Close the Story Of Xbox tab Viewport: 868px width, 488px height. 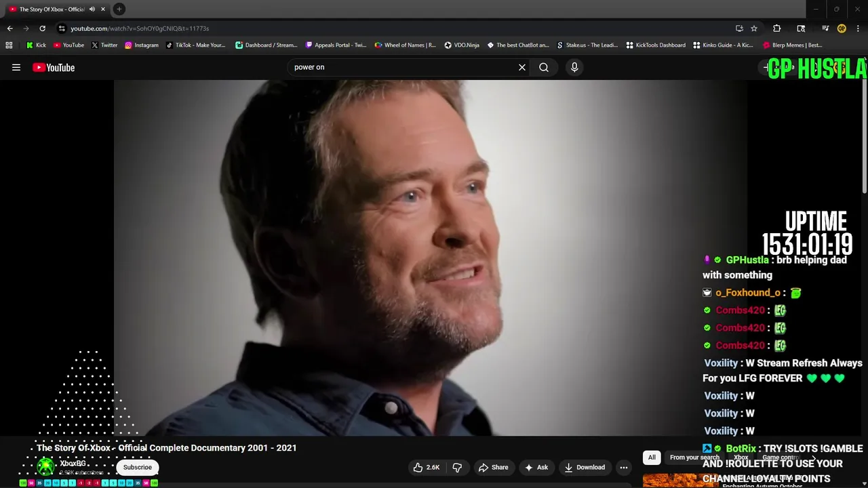(103, 9)
